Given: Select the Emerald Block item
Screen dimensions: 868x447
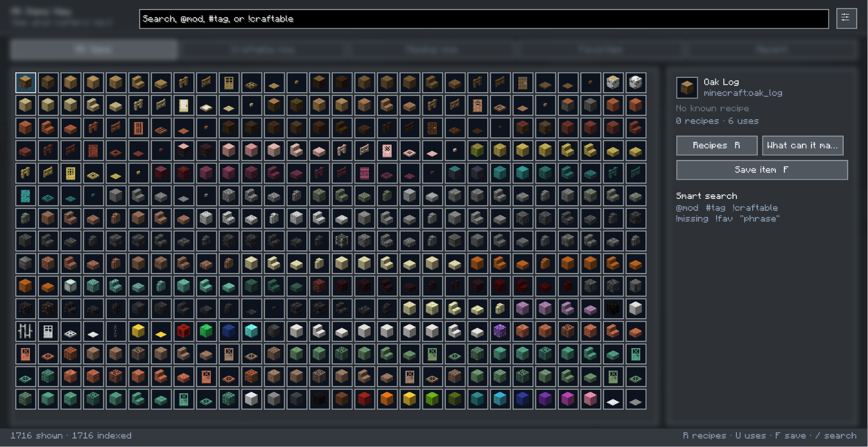Looking at the screenshot, I should pyautogui.click(x=206, y=331).
